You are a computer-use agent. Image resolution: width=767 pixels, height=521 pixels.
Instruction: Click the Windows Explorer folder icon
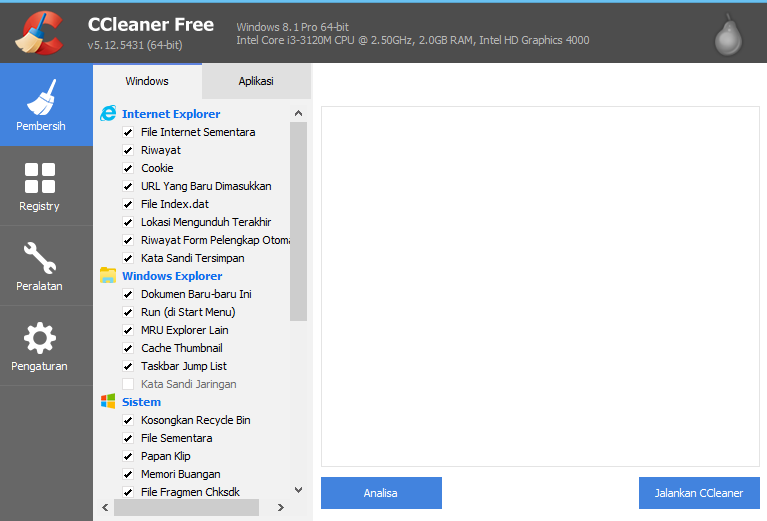click(x=108, y=275)
